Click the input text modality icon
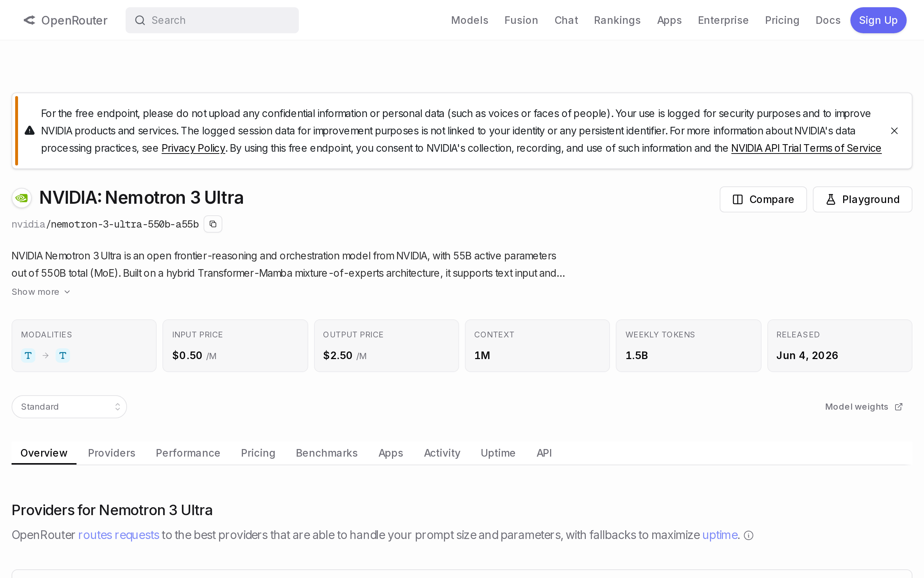The image size is (924, 578). pyautogui.click(x=28, y=355)
